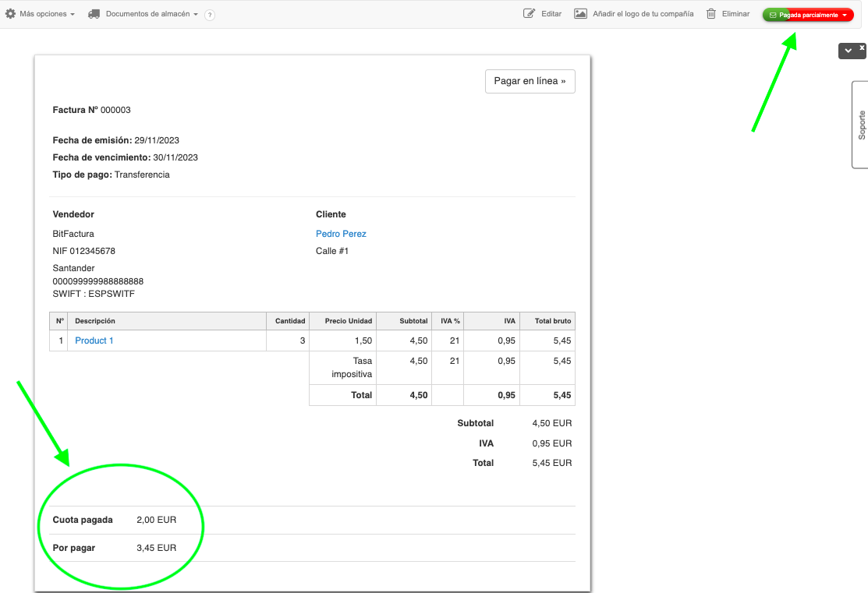The image size is (868, 593).
Task: Click the gear icon beside Más opciones
Action: click(x=10, y=14)
